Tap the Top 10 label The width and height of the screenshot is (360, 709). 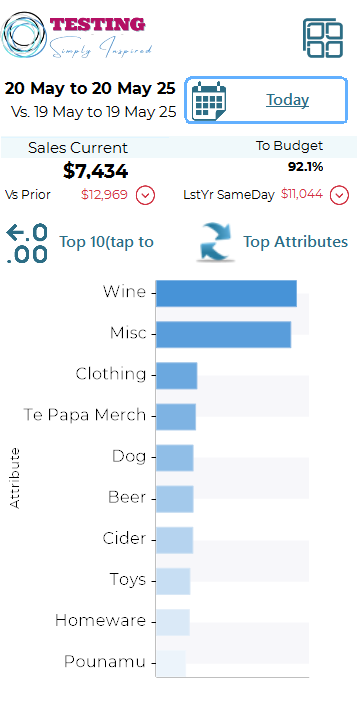[107, 242]
